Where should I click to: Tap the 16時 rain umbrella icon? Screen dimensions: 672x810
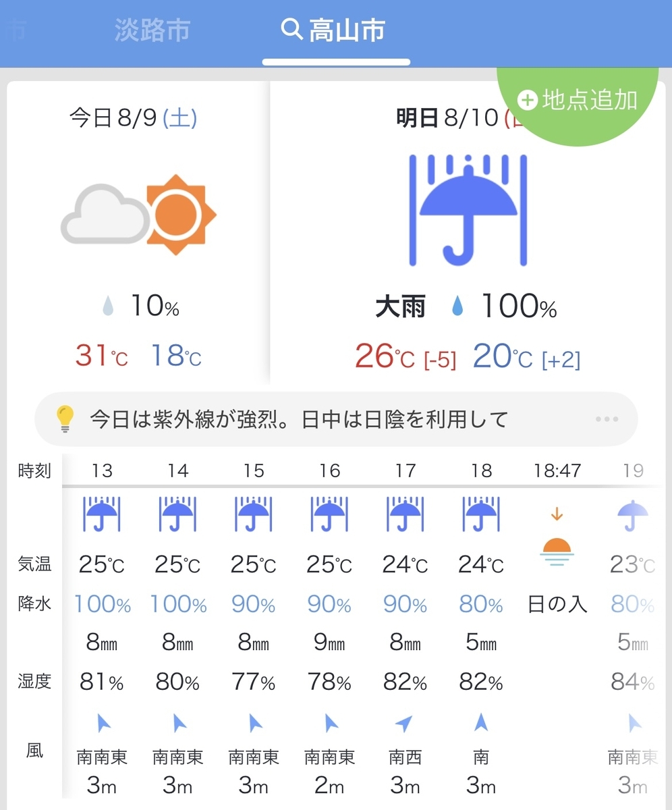point(329,514)
